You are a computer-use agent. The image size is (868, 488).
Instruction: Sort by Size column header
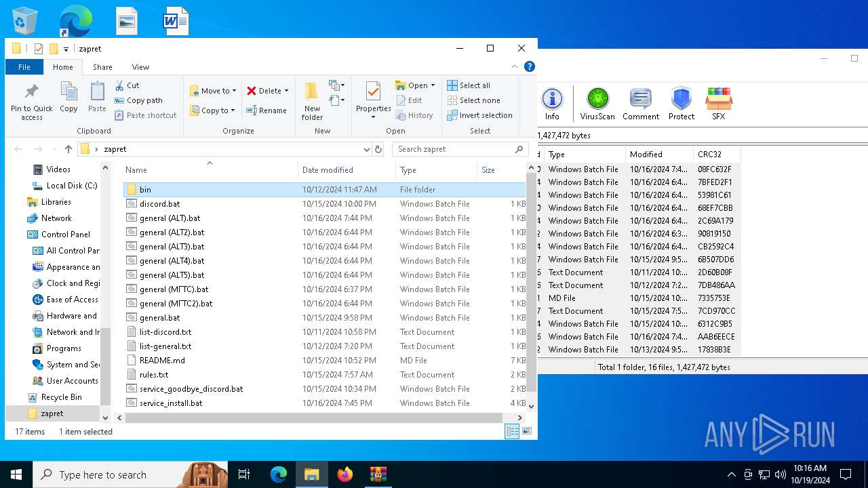click(502, 170)
